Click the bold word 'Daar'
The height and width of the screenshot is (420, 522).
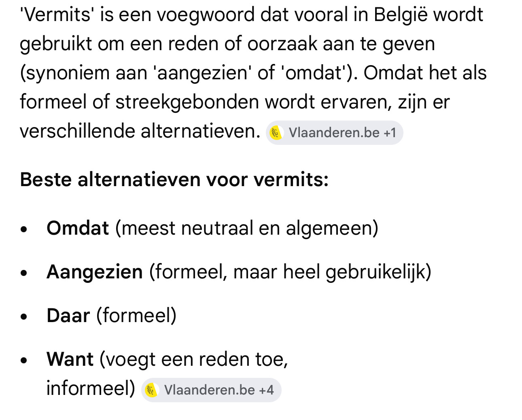tap(68, 316)
